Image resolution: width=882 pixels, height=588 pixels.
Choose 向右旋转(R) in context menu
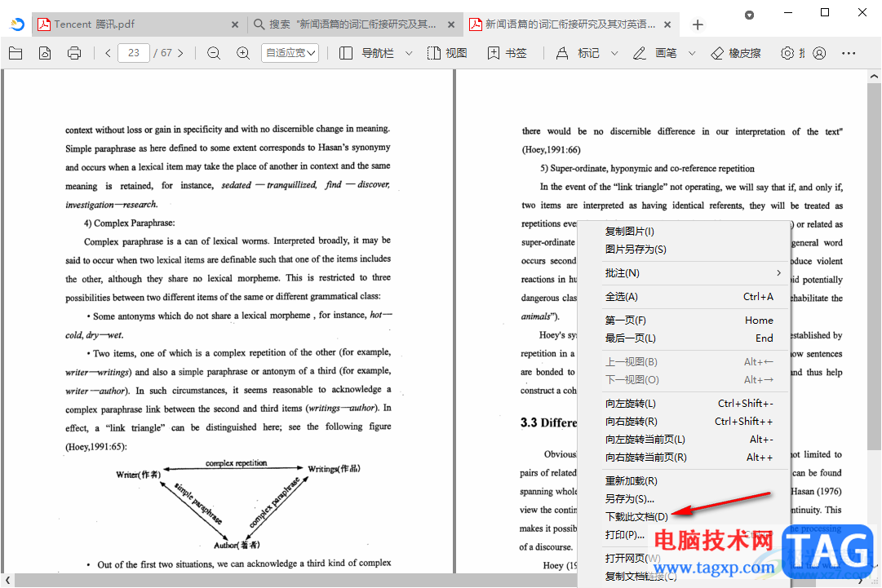pos(685,422)
